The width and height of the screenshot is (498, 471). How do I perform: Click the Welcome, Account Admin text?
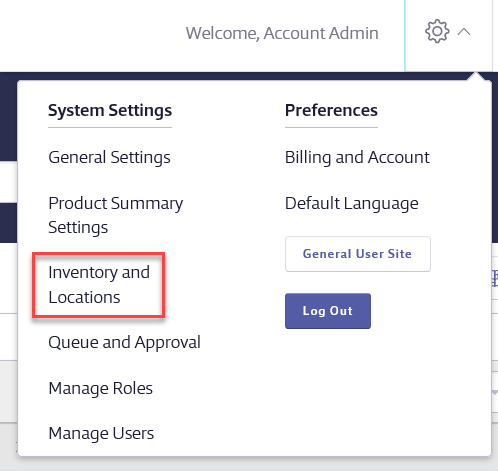pos(282,33)
